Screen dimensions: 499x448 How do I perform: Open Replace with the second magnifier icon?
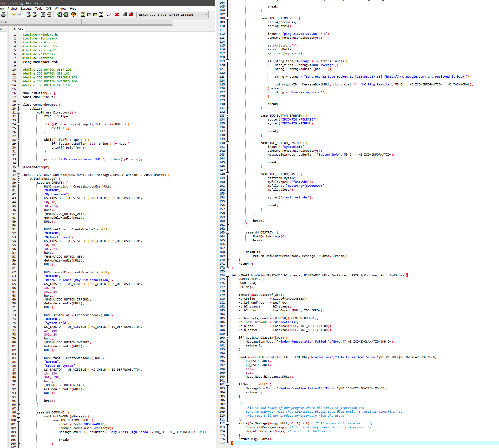35,15
